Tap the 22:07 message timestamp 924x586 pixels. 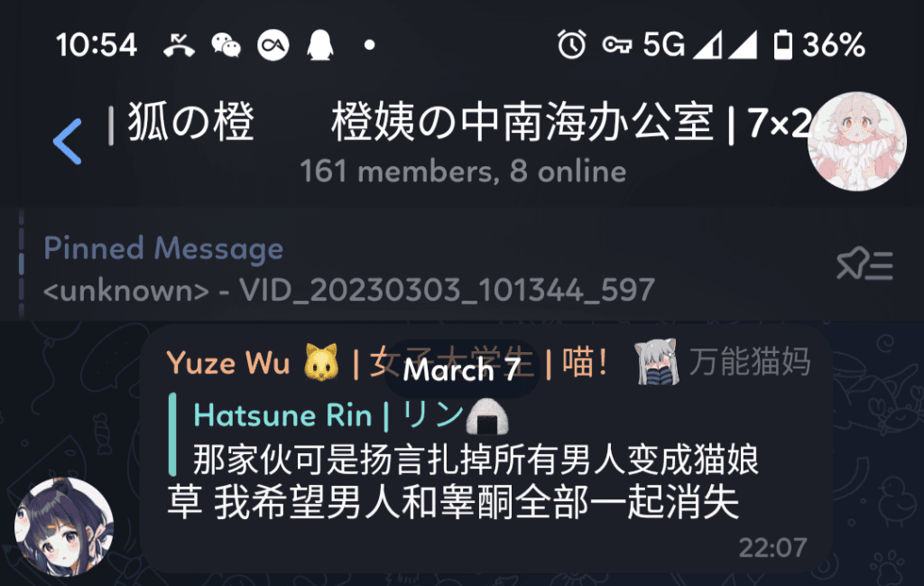point(772,548)
